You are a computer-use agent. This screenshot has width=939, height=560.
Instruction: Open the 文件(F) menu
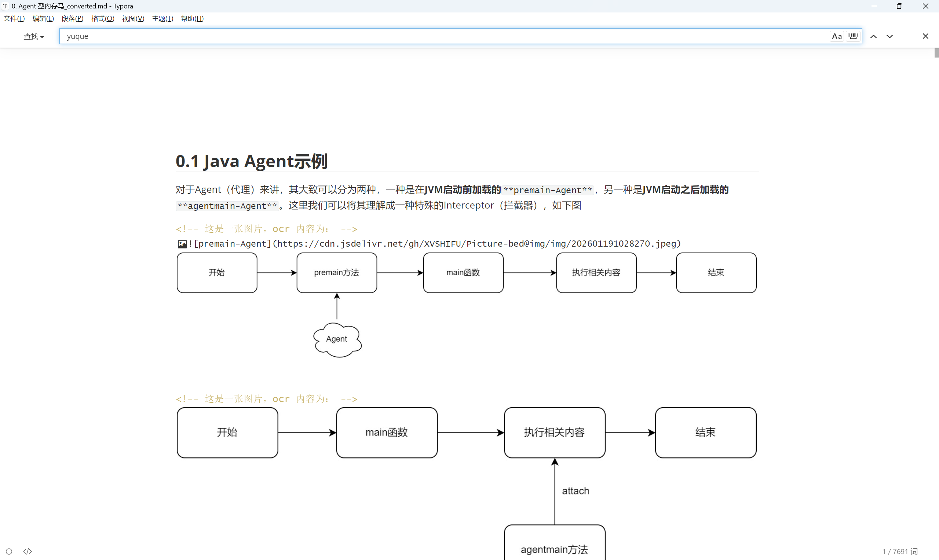(14, 18)
